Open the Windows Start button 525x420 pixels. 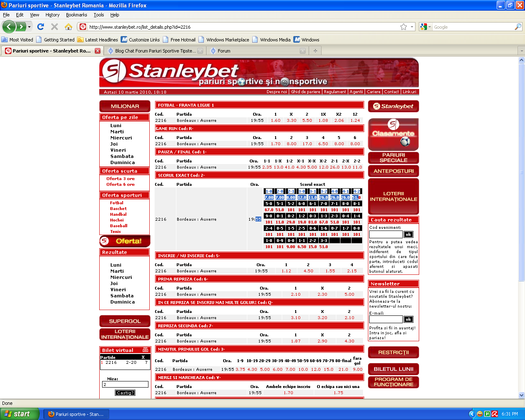20,414
